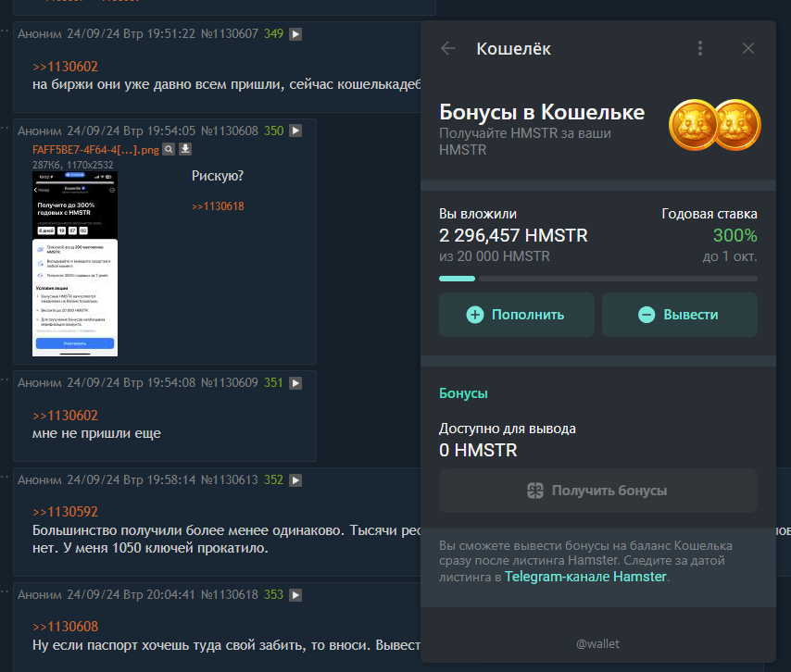The width and height of the screenshot is (791, 672).
Task: Click the Вывести button
Action: click(x=680, y=315)
